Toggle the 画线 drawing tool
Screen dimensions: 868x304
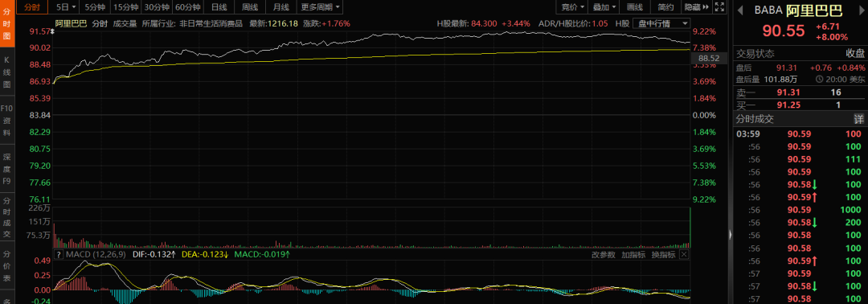point(635,7)
